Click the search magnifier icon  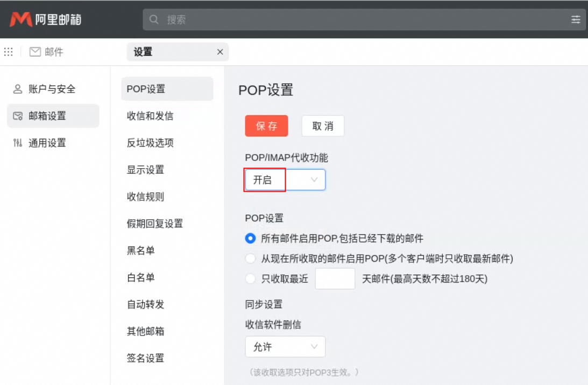pos(154,20)
